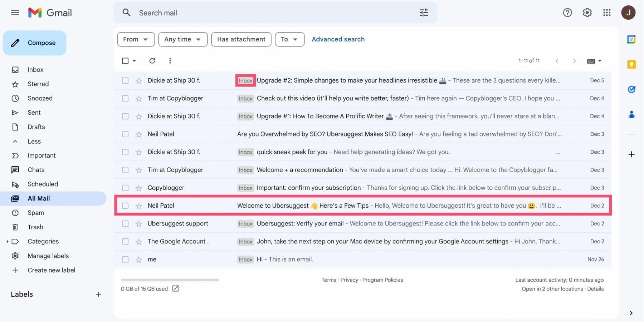Open the Gmail settings gear
This screenshot has height=322, width=644.
tap(587, 13)
